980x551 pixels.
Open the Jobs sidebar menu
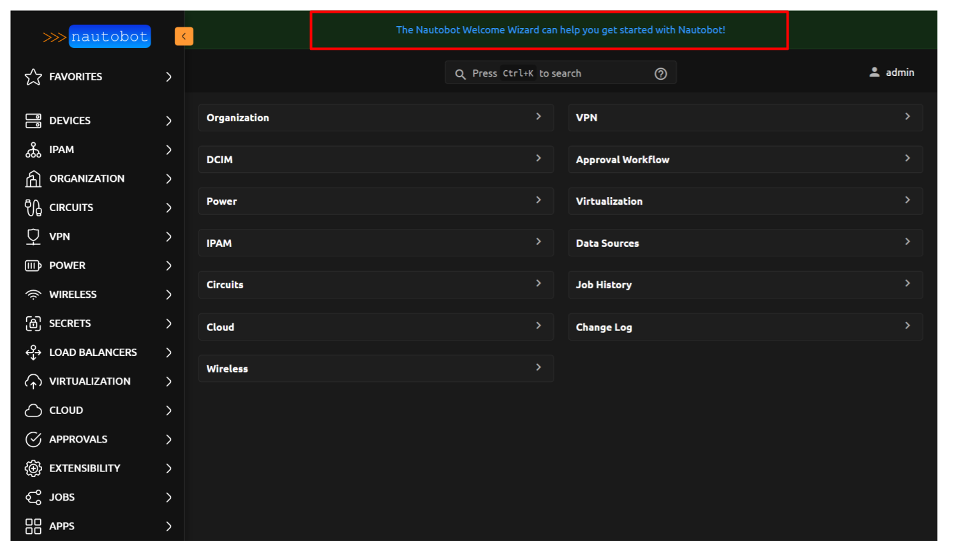click(62, 497)
